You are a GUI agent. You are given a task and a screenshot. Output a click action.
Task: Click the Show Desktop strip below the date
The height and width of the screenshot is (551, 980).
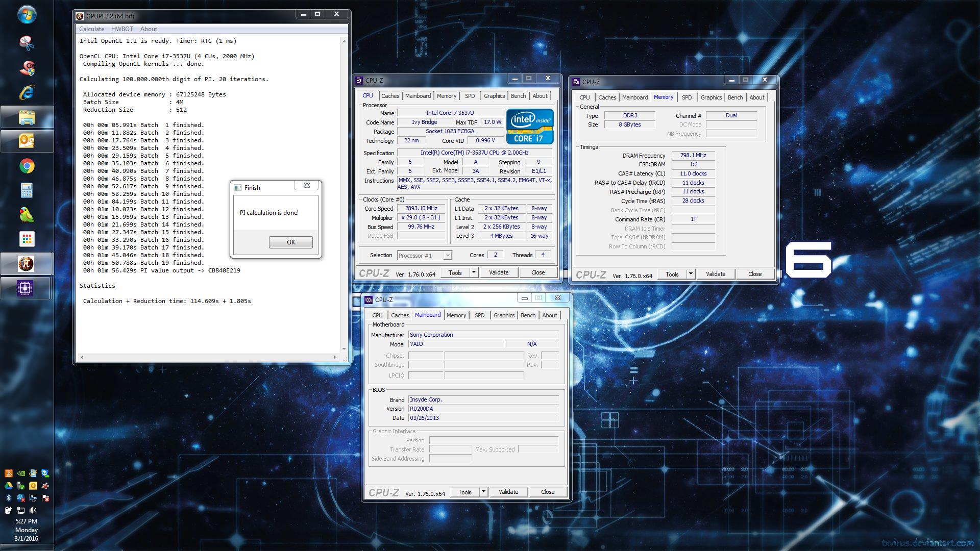pos(27,548)
